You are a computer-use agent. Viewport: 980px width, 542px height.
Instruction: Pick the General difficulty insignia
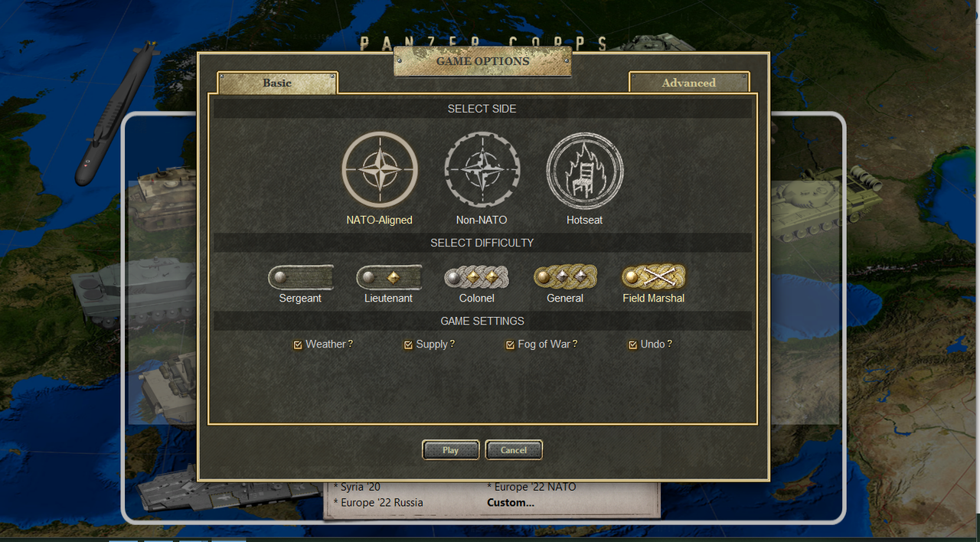click(565, 277)
